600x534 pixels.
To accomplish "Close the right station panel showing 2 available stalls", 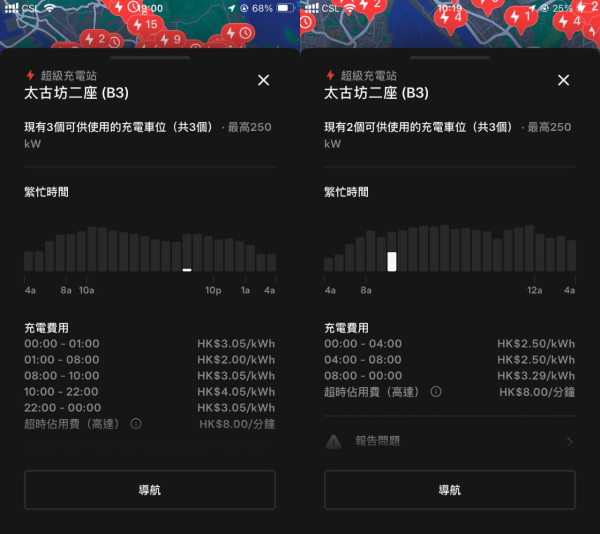I will (563, 80).
